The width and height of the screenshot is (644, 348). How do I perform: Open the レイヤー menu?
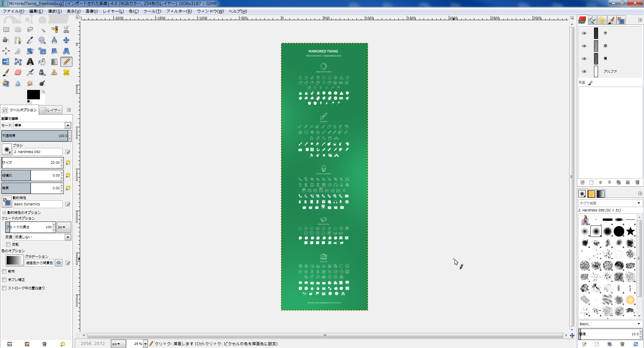pos(113,11)
